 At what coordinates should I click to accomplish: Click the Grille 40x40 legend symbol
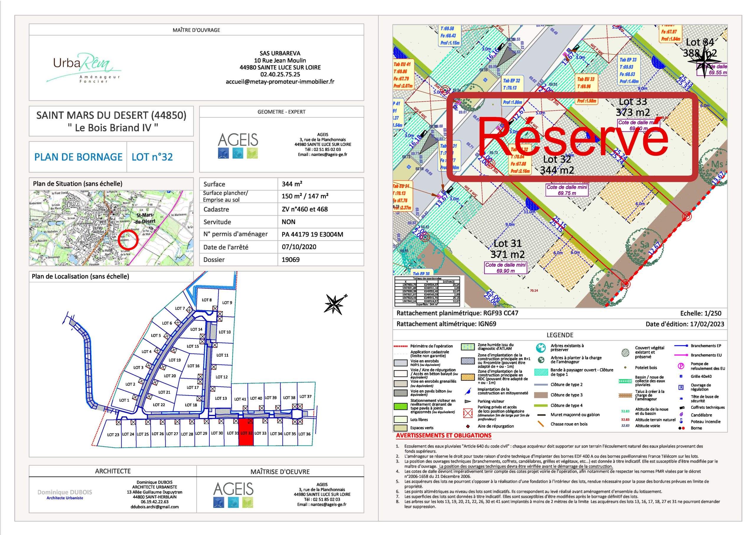pyautogui.click(x=681, y=376)
